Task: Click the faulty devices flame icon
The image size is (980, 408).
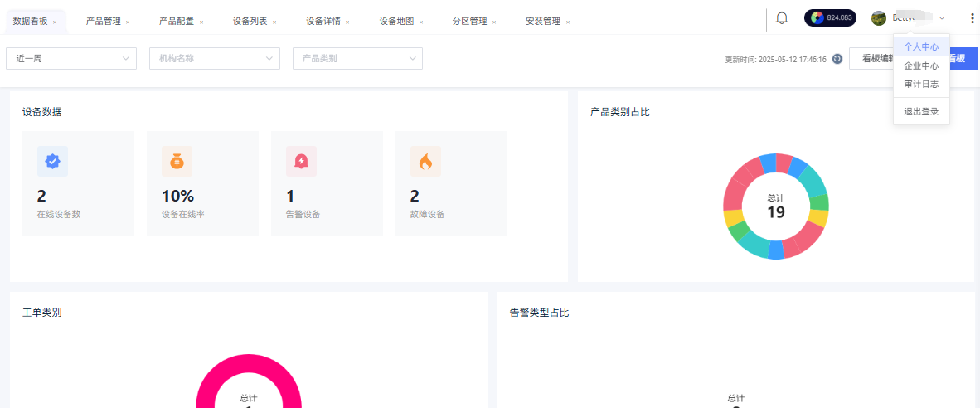Action: point(425,162)
